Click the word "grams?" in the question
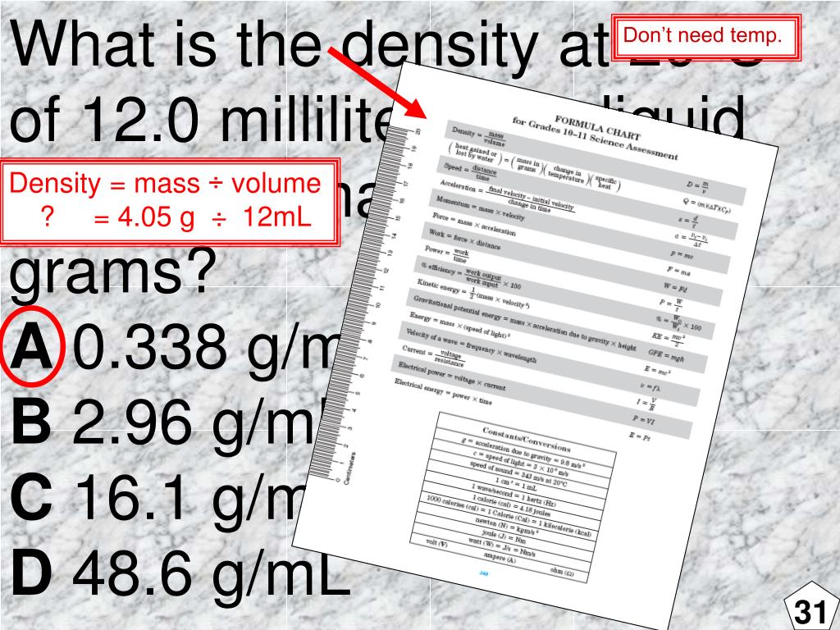The width and height of the screenshot is (840, 630). (x=112, y=272)
